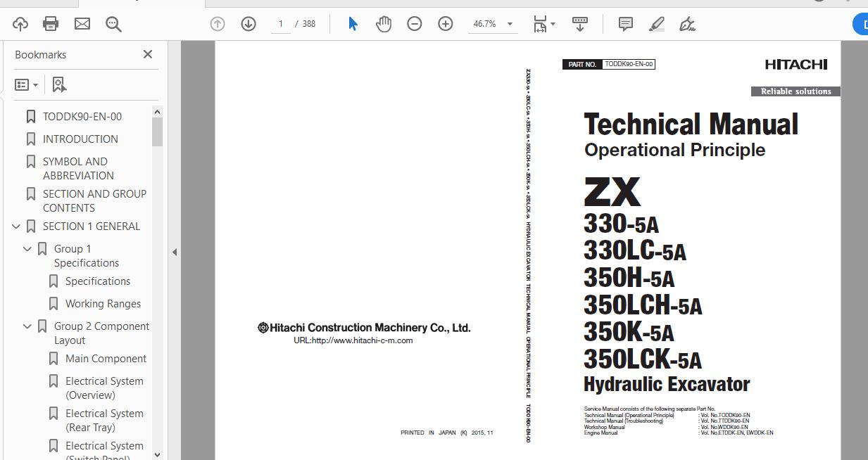Collapse the SECTION 1 GENERAL chevron

click(16, 226)
